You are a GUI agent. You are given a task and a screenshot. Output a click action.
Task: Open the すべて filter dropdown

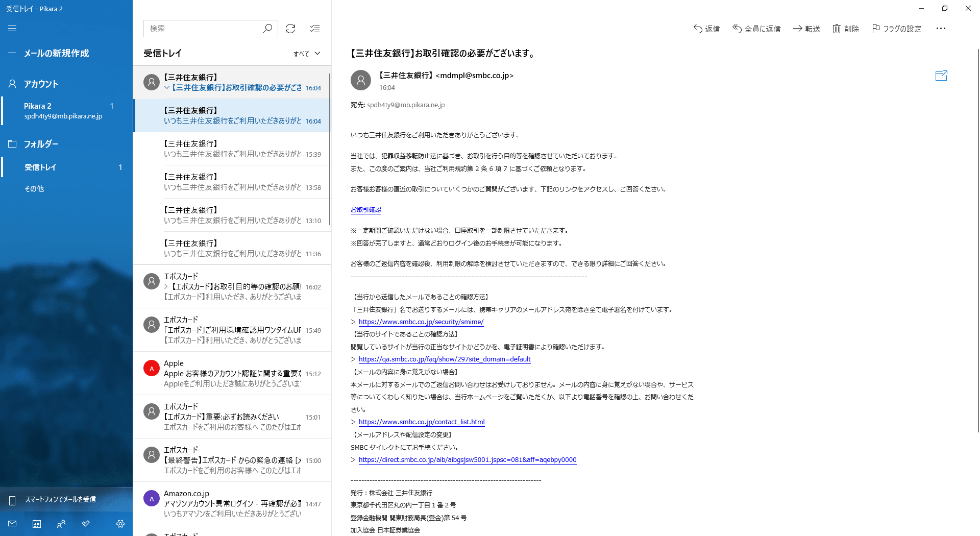(x=307, y=54)
